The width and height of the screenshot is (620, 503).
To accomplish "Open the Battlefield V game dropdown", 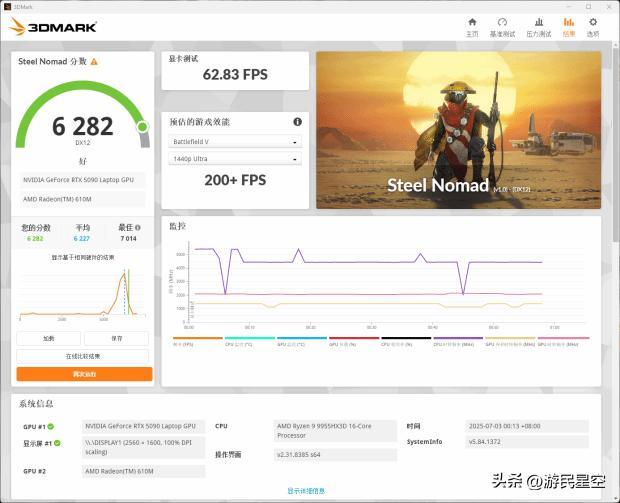I will [234, 142].
